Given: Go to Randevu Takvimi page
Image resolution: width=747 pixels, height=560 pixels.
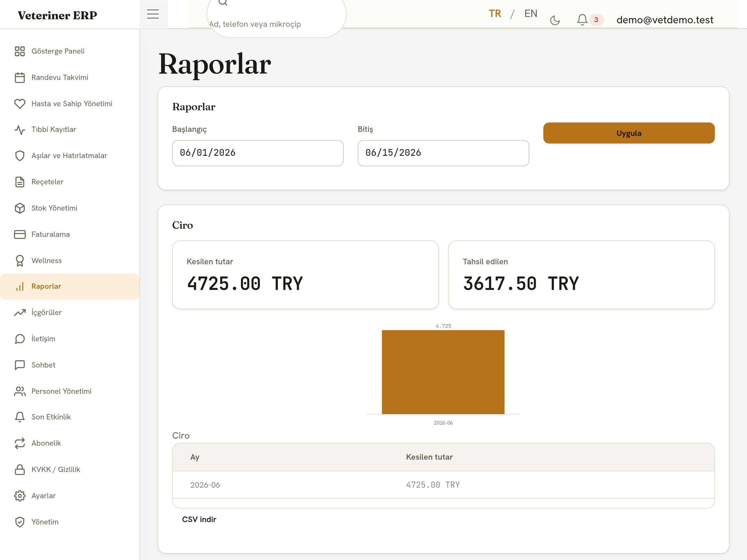Looking at the screenshot, I should (x=70, y=78).
